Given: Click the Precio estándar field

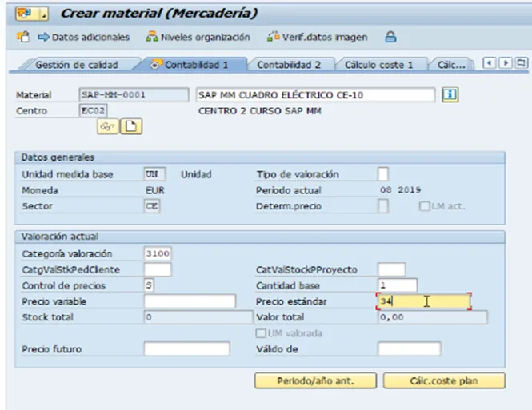Looking at the screenshot, I should tap(424, 301).
